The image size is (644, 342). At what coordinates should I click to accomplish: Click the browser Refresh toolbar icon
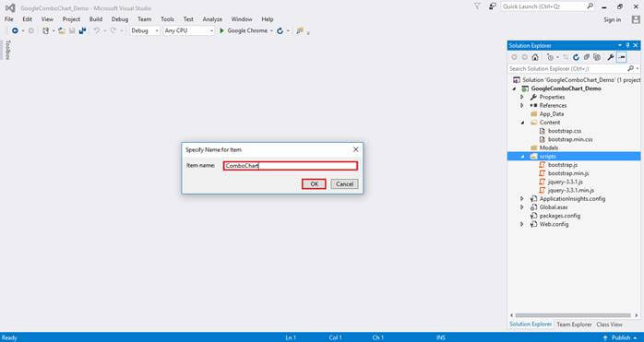point(280,30)
